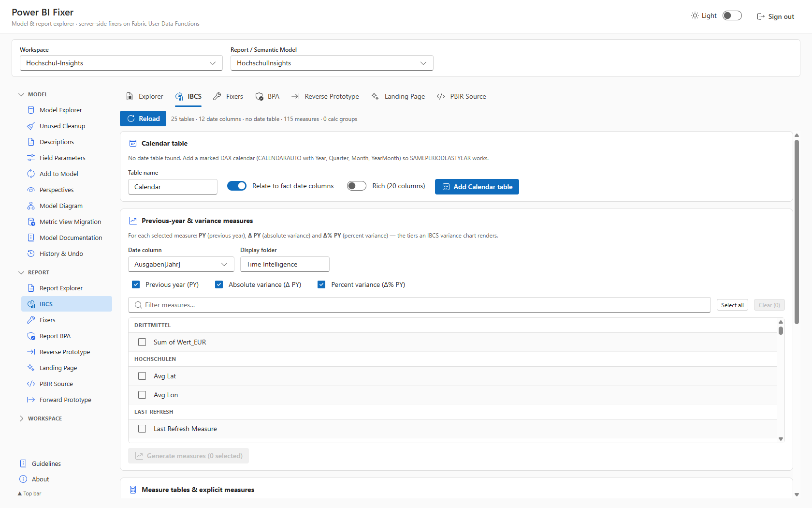Click sidebar PBIR Source code icon
The height and width of the screenshot is (508, 812).
31,384
